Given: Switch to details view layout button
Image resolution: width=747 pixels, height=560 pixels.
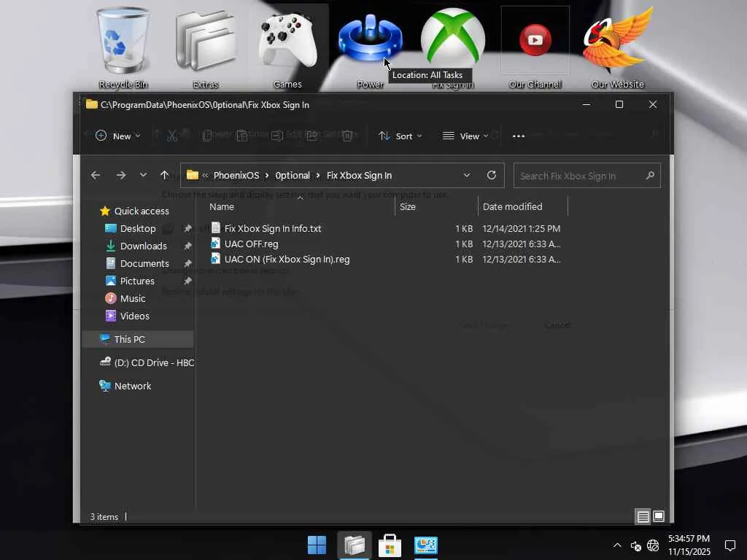Looking at the screenshot, I should pyautogui.click(x=643, y=517).
